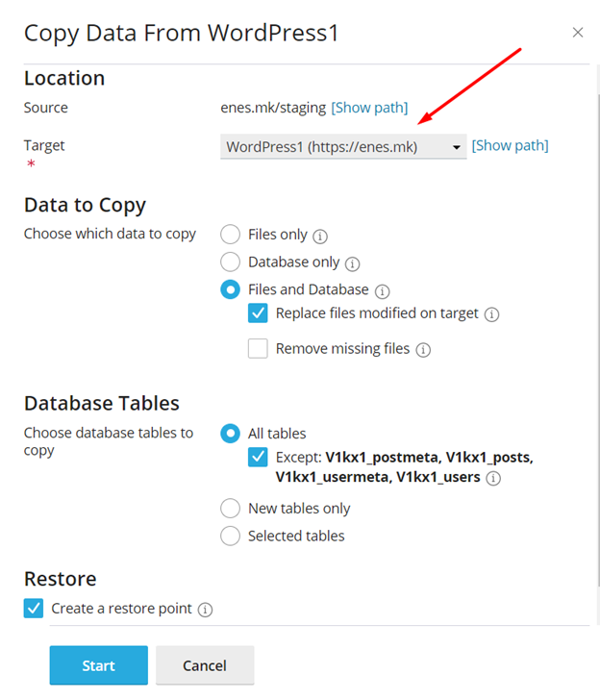Select New tables only radio option
The height and width of the screenshot is (700, 600).
[x=230, y=509]
